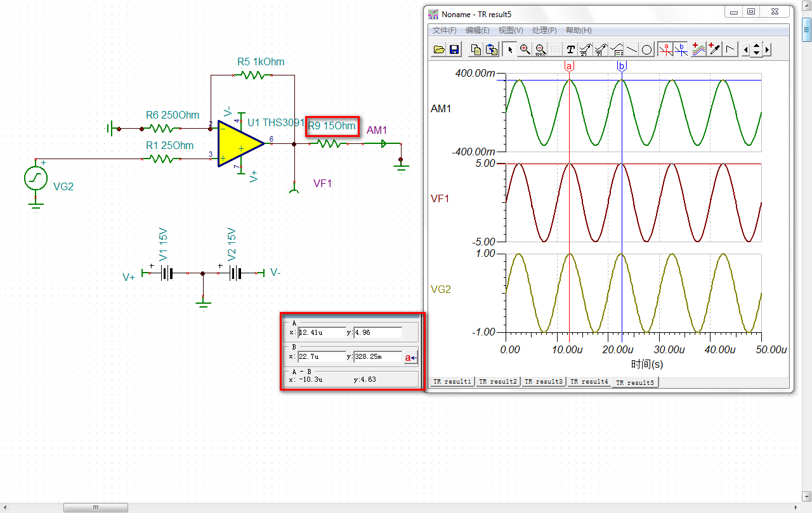This screenshot has width=812, height=513.
Task: Click the horizontal scrollbar thumb of schematic
Action: (95, 507)
